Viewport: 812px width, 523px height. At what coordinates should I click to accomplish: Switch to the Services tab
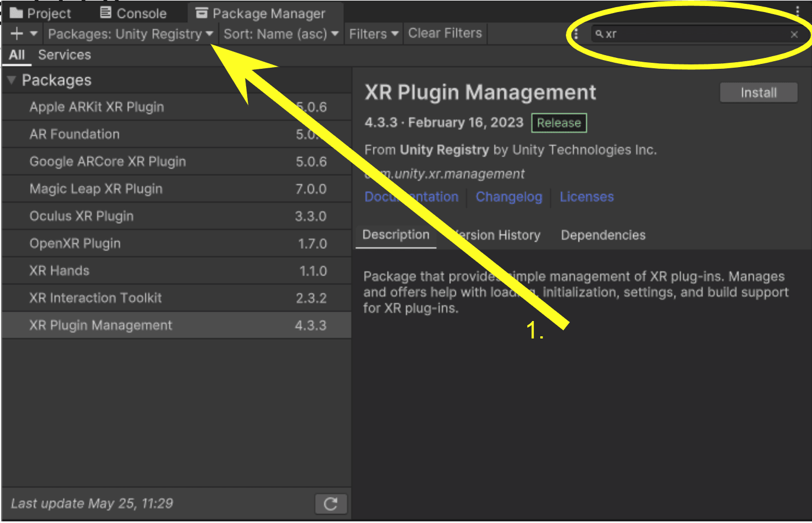click(x=64, y=55)
